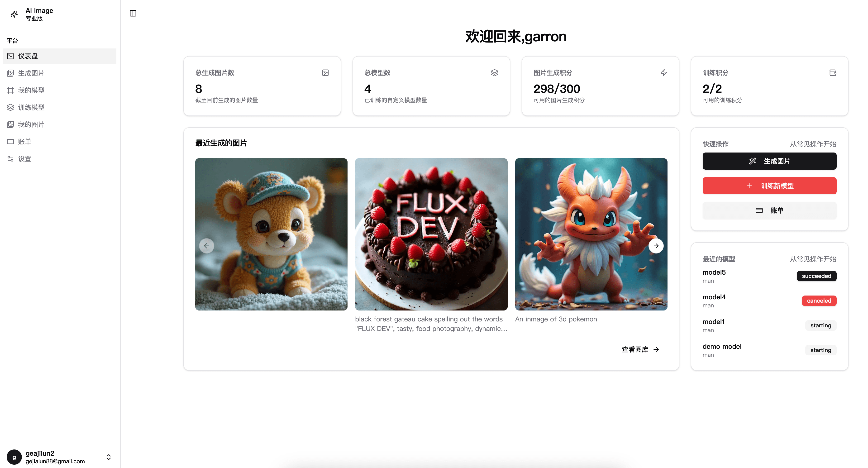868x468 pixels.
Task: Click model5 in recent models list
Action: [x=714, y=272]
